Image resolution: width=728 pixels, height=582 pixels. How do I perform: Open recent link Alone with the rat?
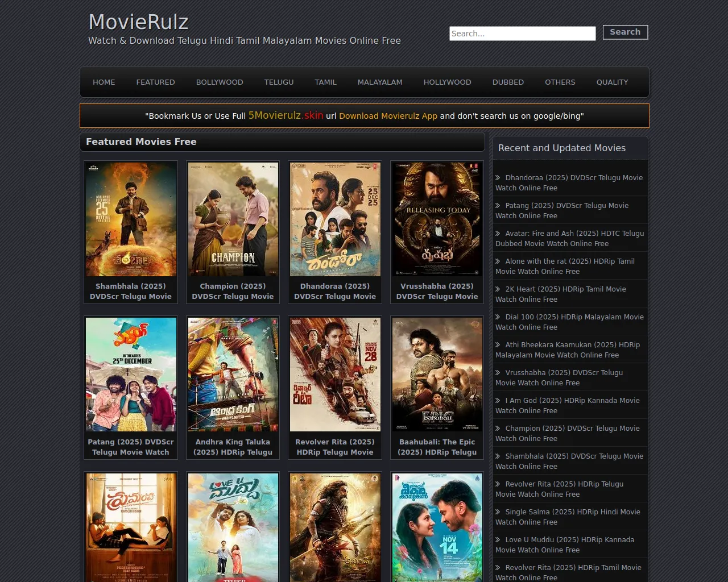coord(565,266)
